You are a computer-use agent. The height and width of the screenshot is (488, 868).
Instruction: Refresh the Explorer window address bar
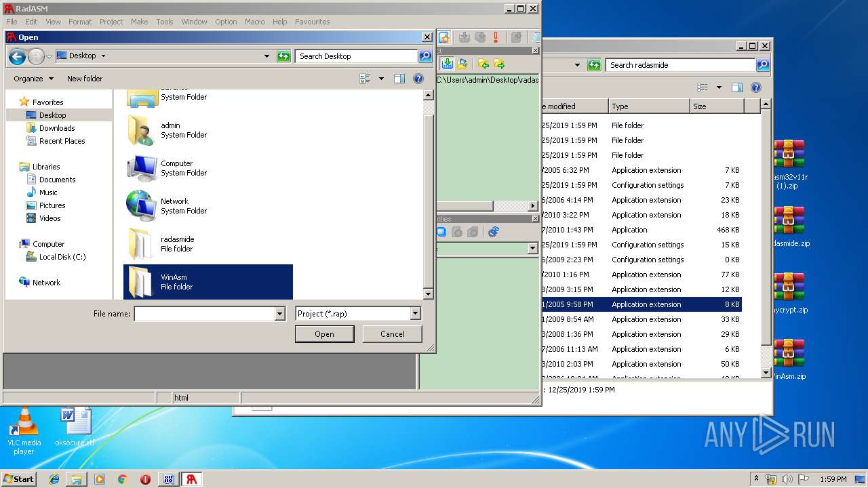(x=595, y=65)
